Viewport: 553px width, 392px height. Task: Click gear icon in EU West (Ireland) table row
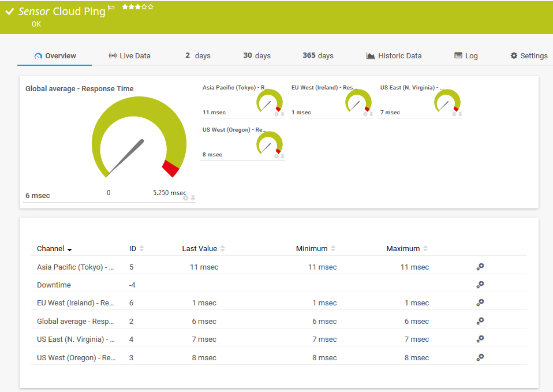point(480,303)
